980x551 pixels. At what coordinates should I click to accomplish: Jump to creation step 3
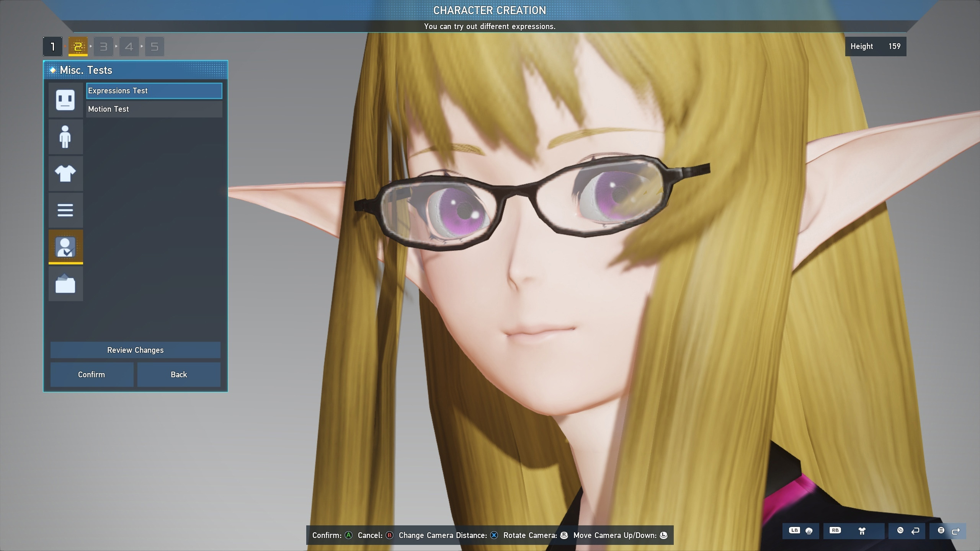tap(103, 47)
